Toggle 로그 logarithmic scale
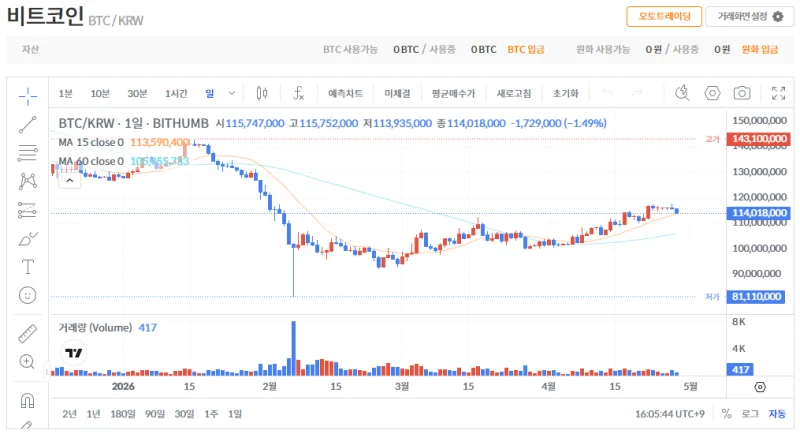The height and width of the screenshot is (434, 800). point(750,414)
